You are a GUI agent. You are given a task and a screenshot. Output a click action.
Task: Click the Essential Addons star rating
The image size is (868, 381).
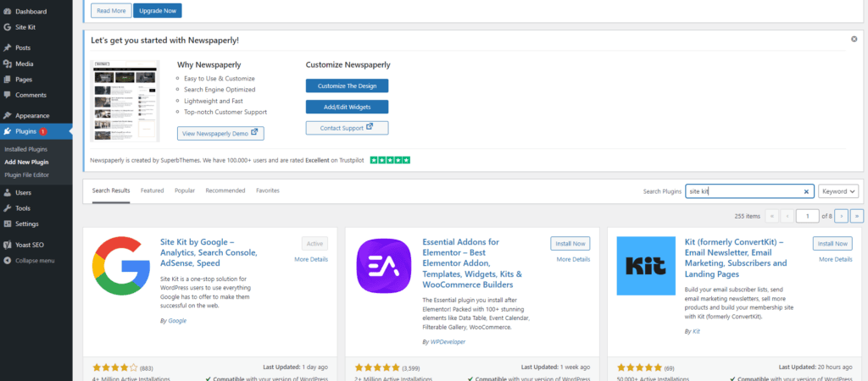coord(377,367)
